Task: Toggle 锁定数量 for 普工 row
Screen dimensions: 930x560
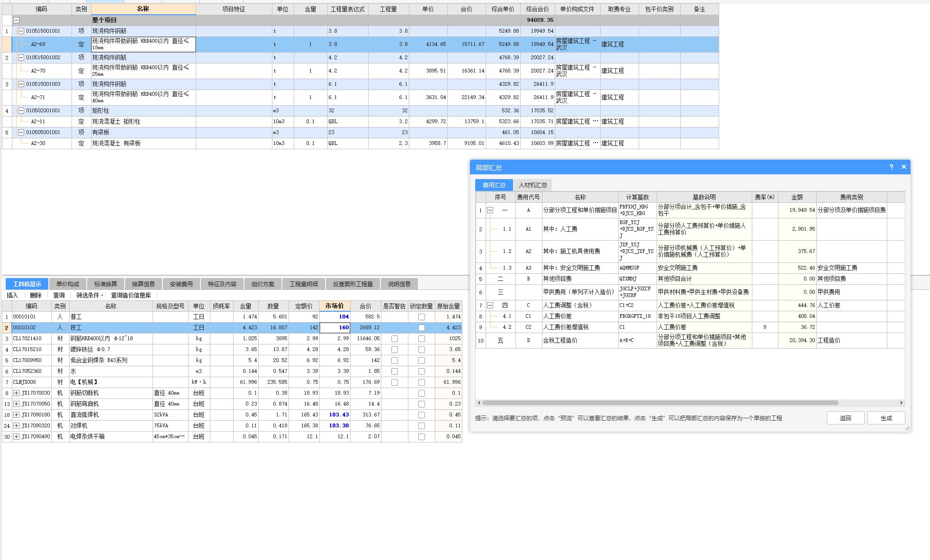Action: click(x=422, y=316)
